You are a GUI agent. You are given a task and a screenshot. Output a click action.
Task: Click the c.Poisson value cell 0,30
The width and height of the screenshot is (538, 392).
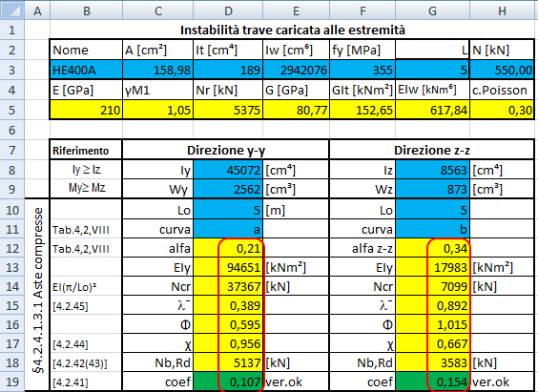(502, 110)
